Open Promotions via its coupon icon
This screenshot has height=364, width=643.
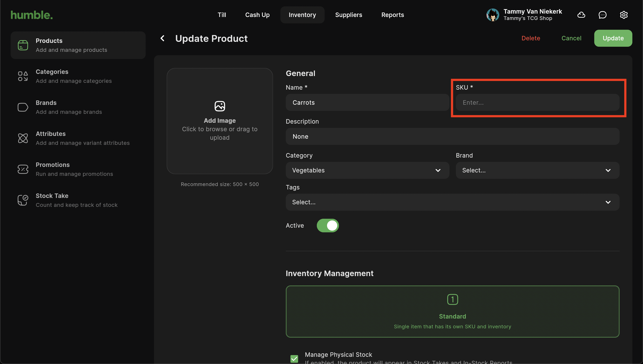[23, 169]
